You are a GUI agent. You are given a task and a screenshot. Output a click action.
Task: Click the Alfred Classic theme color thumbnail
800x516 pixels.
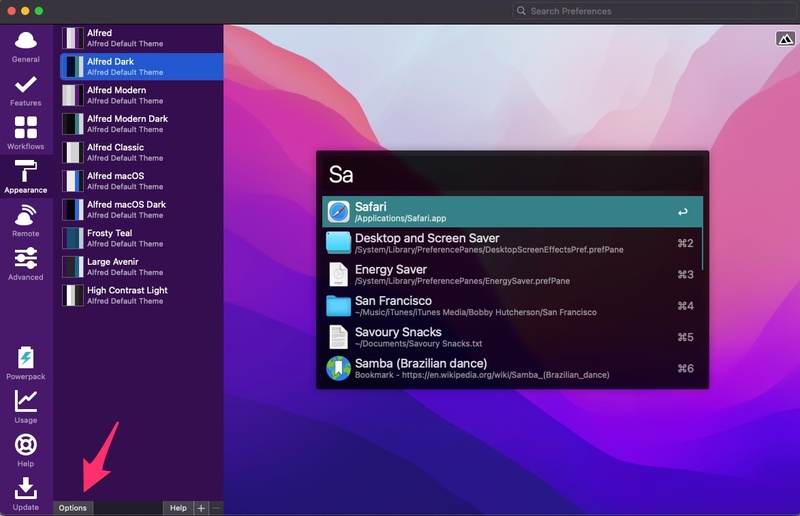coord(73,153)
